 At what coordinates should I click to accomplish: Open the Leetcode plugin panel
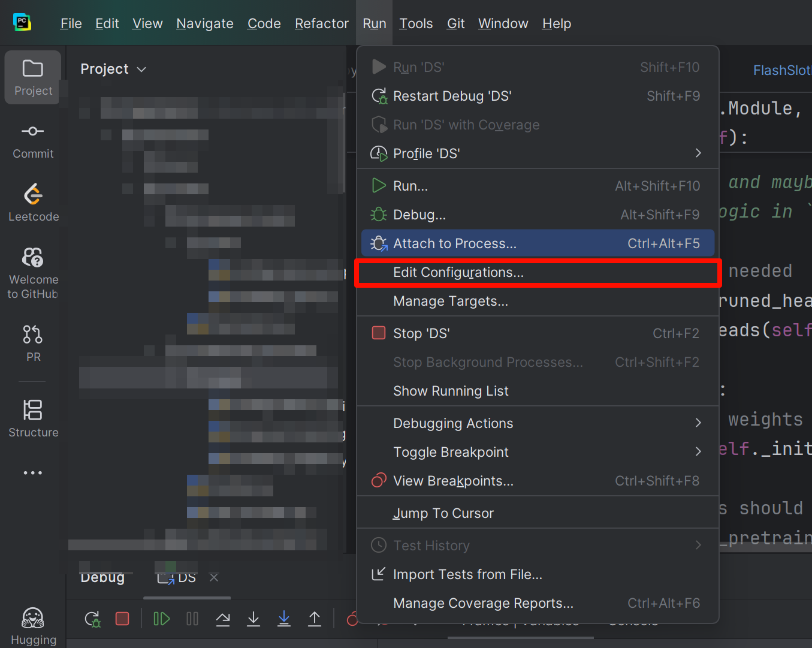point(33,202)
